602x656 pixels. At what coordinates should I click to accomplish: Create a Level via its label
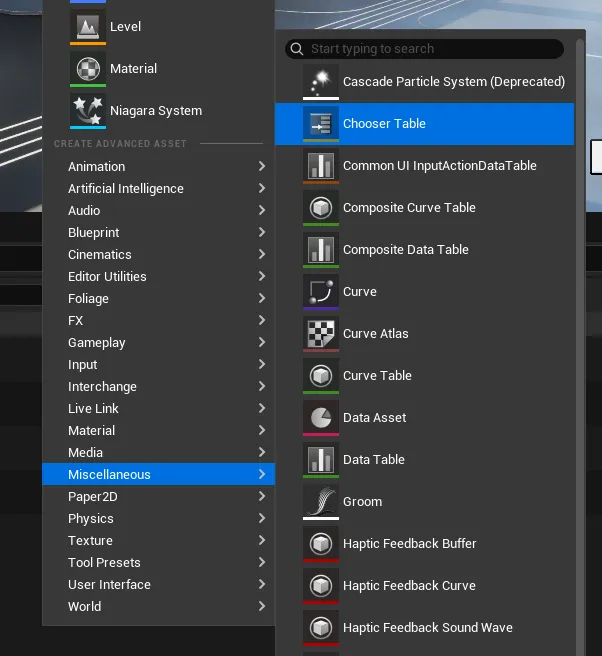click(125, 27)
